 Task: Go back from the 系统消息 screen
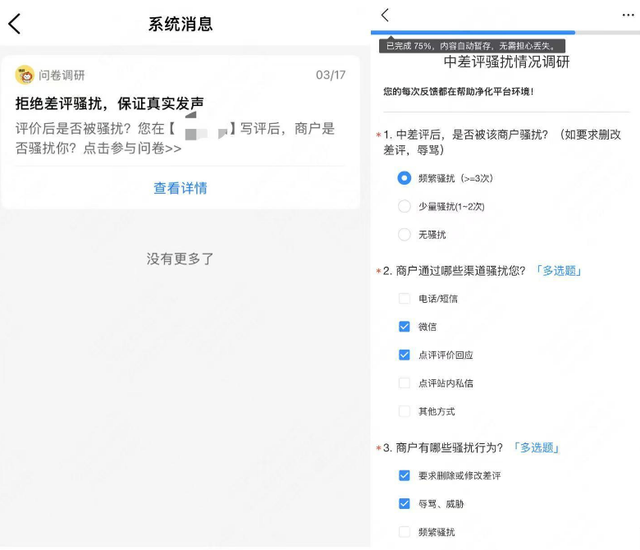tap(15, 24)
